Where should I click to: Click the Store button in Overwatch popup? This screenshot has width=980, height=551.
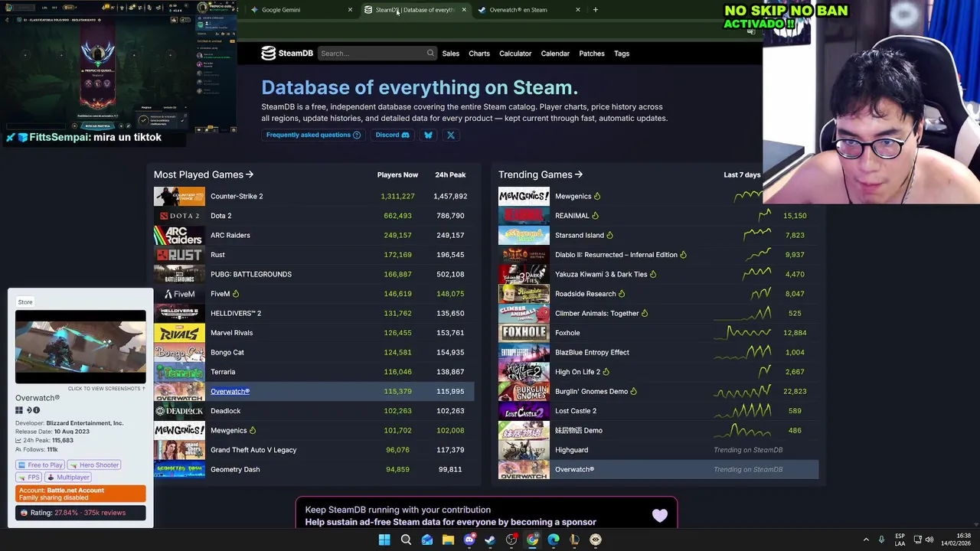25,302
